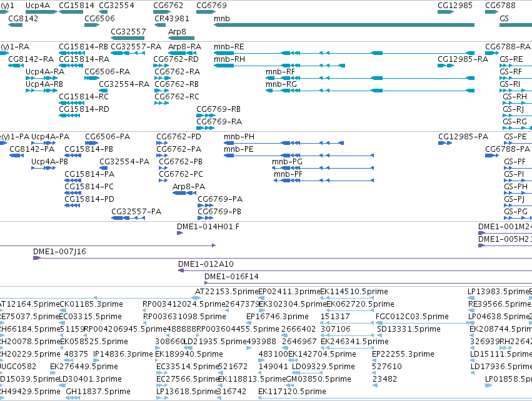Select the CG6762-RD transcript
This screenshot has width=532, height=401.
click(x=161, y=66)
